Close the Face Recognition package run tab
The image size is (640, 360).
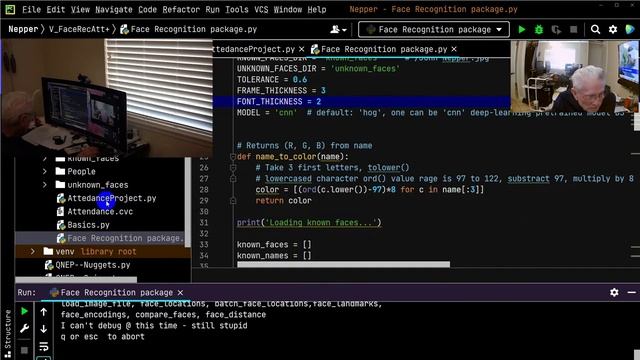(180, 292)
